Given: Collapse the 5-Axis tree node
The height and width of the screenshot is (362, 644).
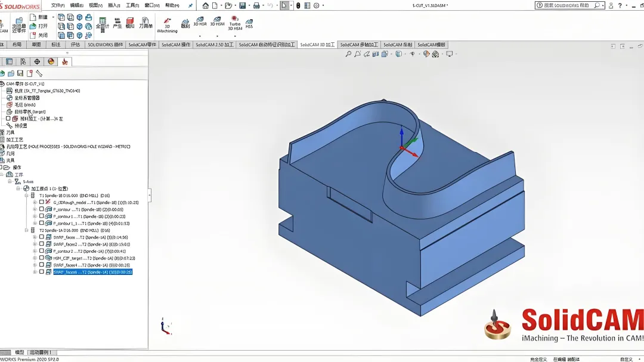Looking at the screenshot, I should click(10, 181).
